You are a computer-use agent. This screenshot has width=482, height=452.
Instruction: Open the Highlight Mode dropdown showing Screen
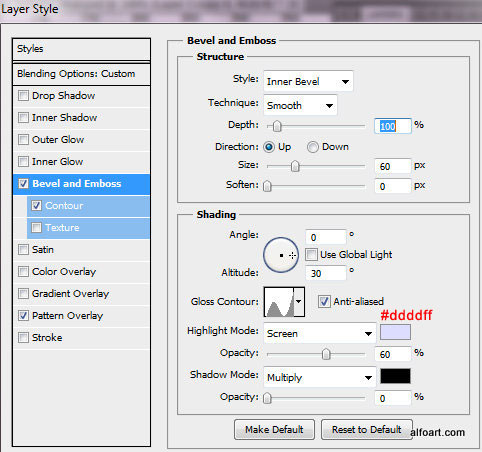[320, 333]
